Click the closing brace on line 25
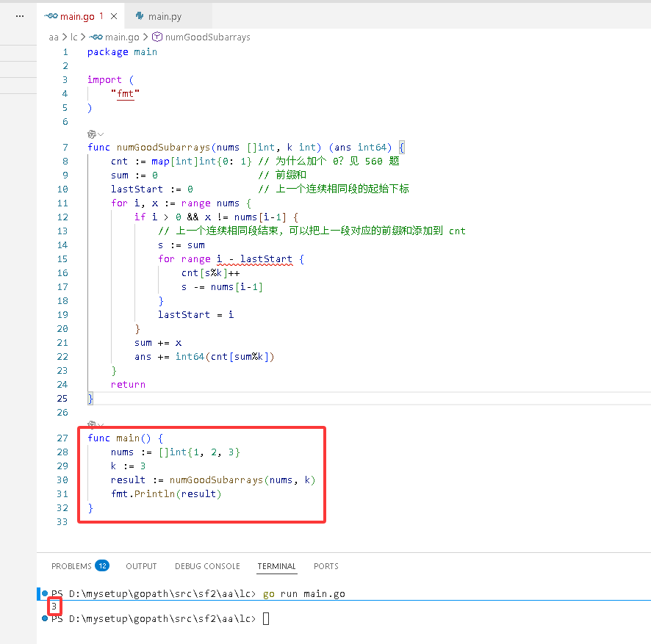 coord(90,399)
